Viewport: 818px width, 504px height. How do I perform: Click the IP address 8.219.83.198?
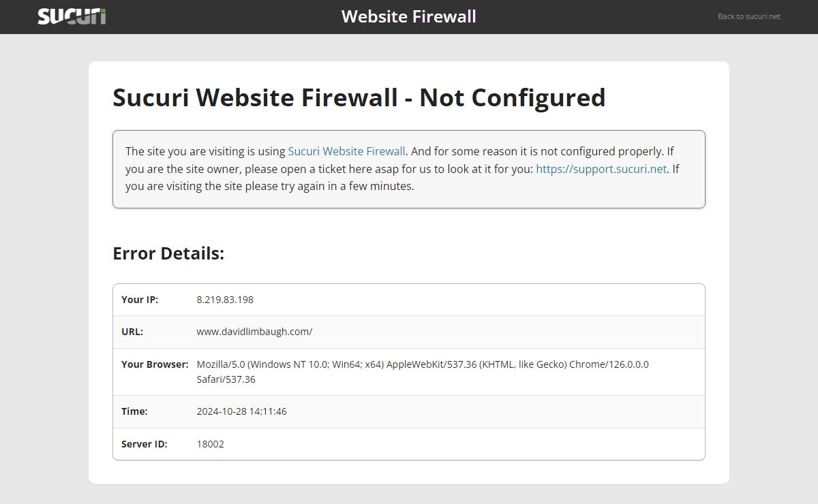[225, 300]
